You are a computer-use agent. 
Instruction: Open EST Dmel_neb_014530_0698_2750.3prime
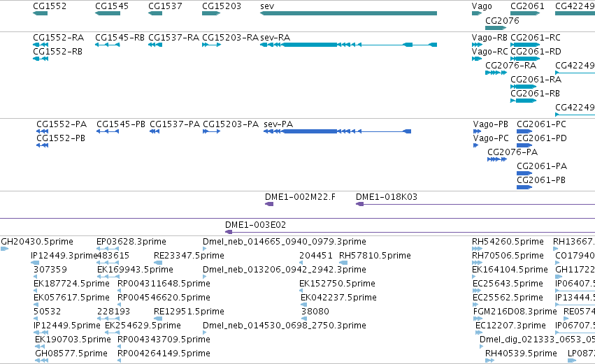click(x=285, y=326)
